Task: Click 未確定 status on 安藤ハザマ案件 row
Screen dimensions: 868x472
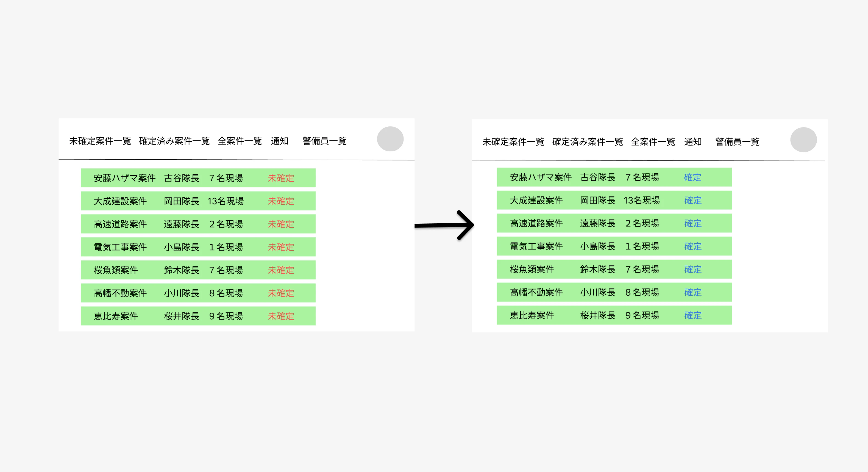Action: click(x=281, y=178)
